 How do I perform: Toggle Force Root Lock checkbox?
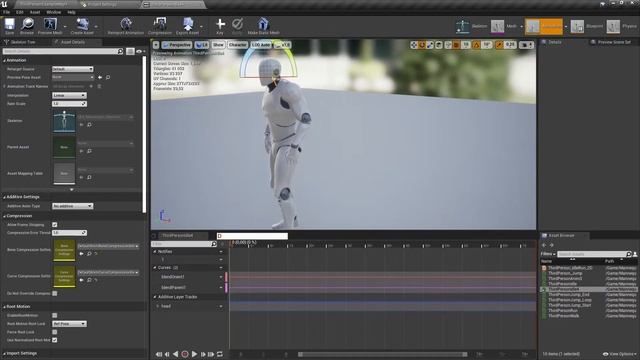click(x=55, y=332)
